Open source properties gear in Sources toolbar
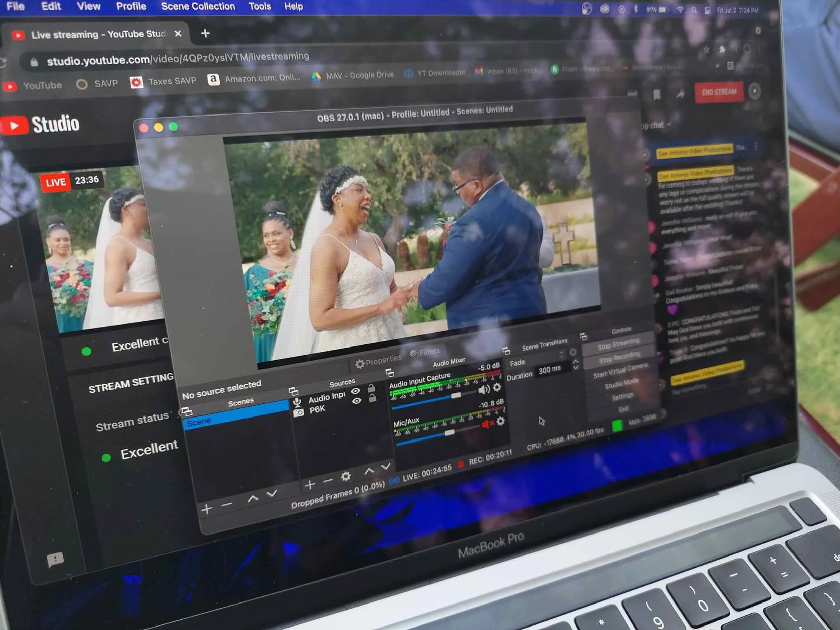840x630 pixels. coord(346,476)
